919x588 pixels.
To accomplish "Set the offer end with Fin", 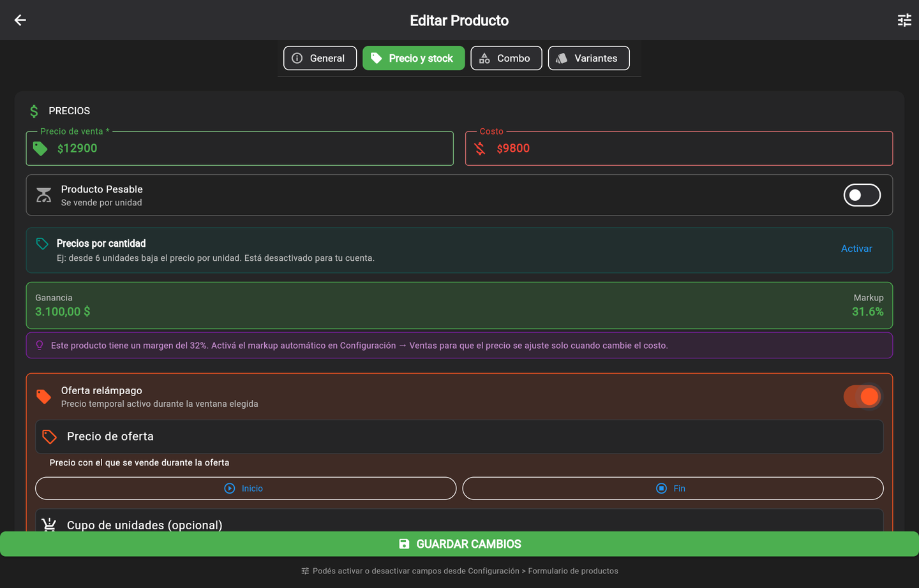I will (x=673, y=489).
